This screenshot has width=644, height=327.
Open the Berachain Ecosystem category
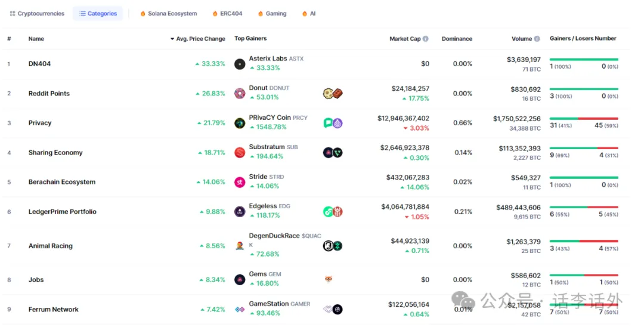(x=61, y=182)
